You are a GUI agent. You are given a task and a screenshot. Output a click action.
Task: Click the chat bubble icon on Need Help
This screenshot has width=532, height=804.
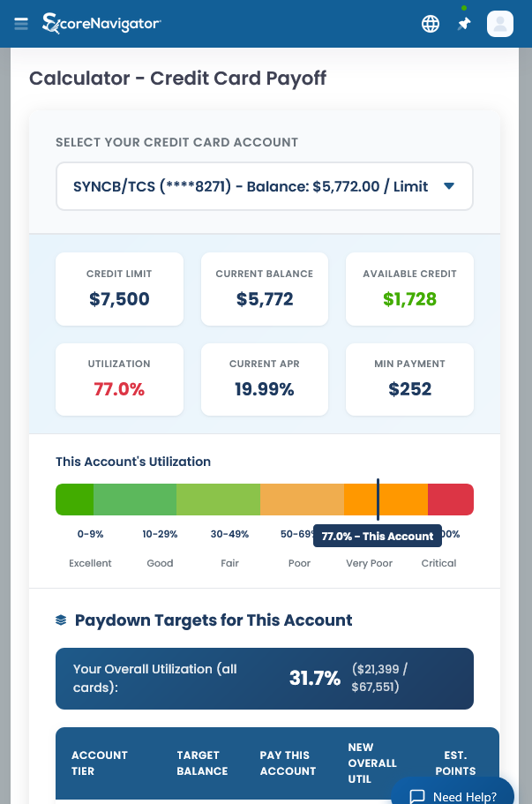coord(416,796)
